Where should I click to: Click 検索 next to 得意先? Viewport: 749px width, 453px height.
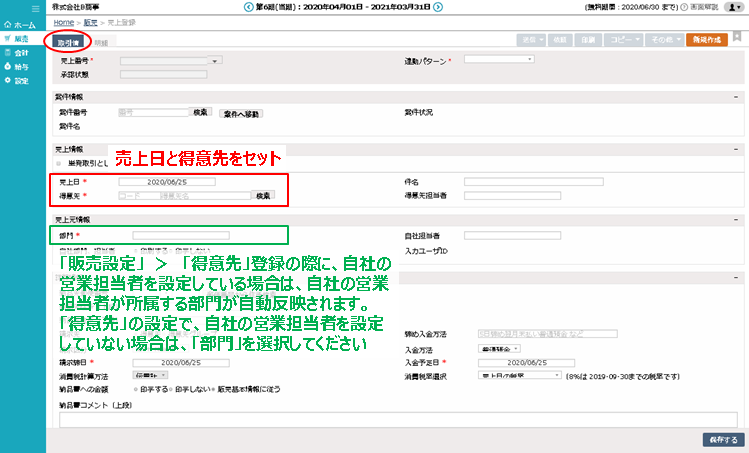coord(263,196)
